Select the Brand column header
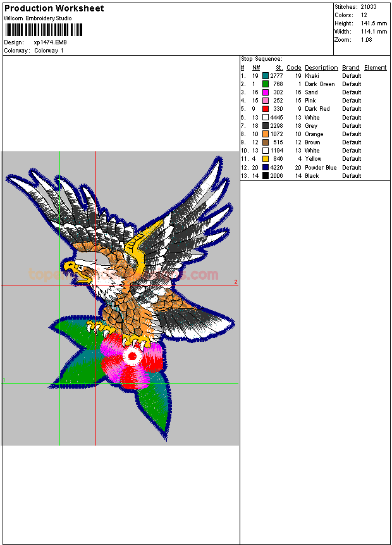392x545 pixels. click(351, 68)
